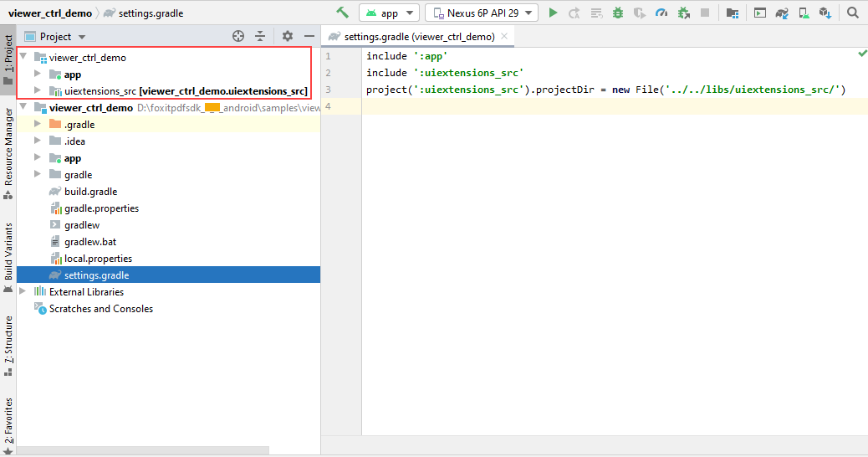
Task: Run the app with green play button
Action: tap(553, 13)
